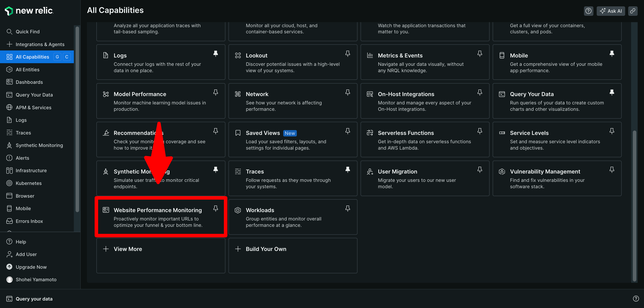
Task: Click the Query your data bar icon
Action: pos(9,299)
